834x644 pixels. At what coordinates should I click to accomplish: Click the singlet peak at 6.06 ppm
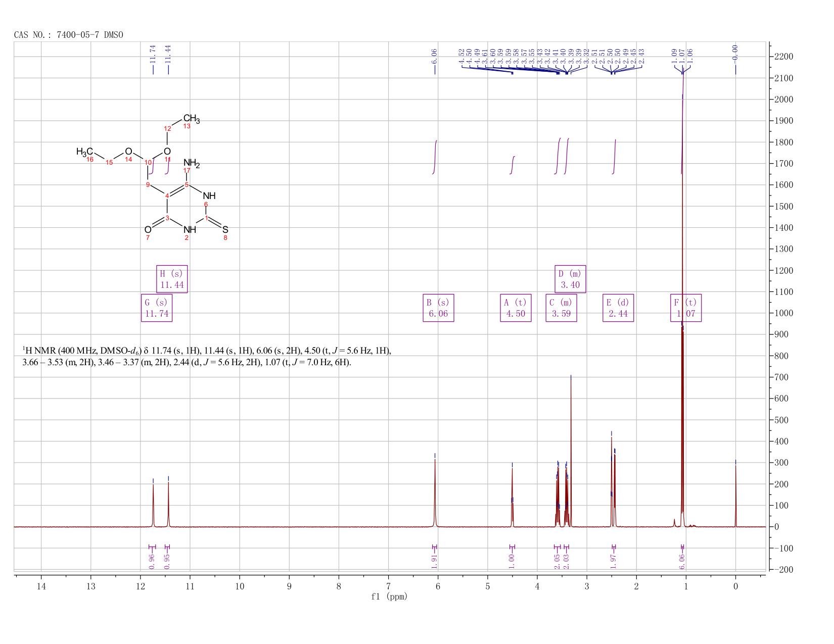pyautogui.click(x=435, y=492)
